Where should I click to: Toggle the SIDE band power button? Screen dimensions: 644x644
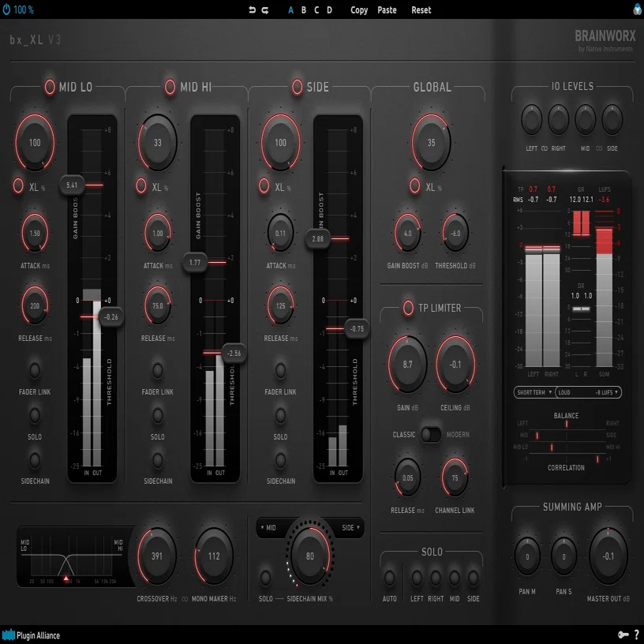297,87
